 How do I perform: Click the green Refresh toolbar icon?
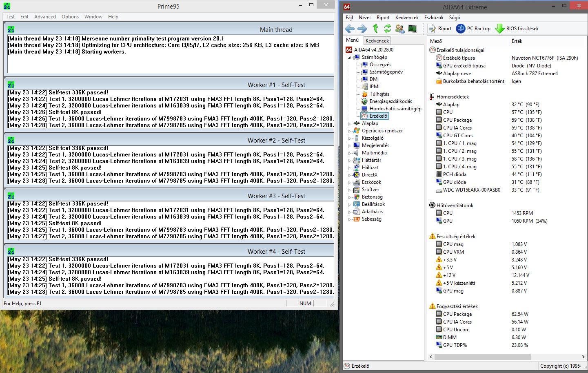coord(387,29)
